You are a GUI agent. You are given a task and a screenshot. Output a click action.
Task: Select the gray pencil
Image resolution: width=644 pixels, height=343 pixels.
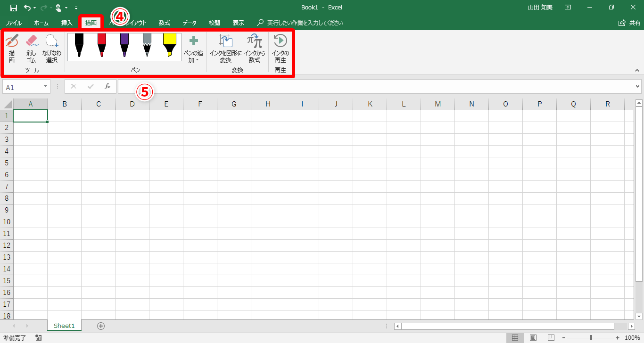[147, 46]
